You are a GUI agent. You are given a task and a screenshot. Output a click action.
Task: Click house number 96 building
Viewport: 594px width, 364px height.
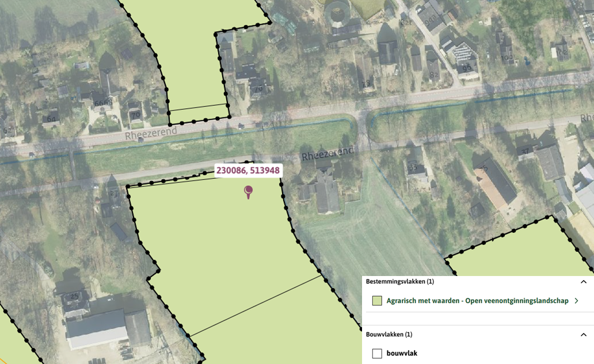point(467,68)
